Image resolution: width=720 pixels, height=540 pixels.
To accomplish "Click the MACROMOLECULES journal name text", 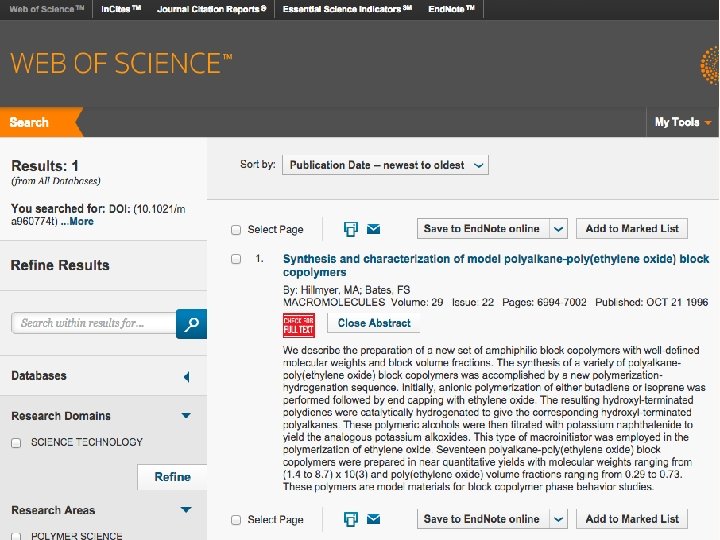I will coord(334,303).
